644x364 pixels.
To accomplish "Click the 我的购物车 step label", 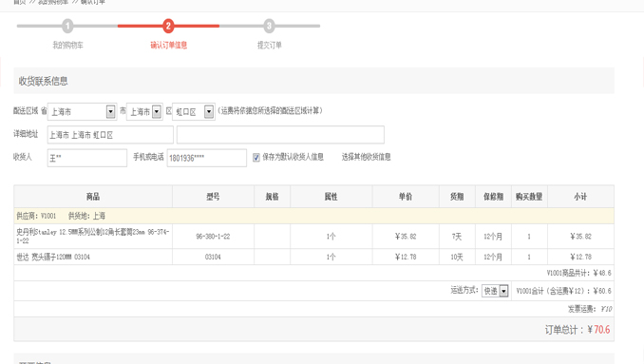I will [x=67, y=46].
